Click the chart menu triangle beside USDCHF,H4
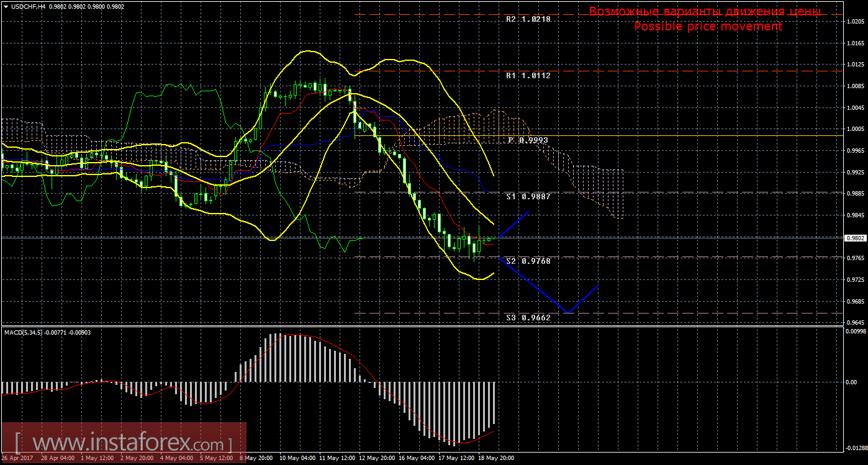The width and height of the screenshot is (868, 465). 5,6
